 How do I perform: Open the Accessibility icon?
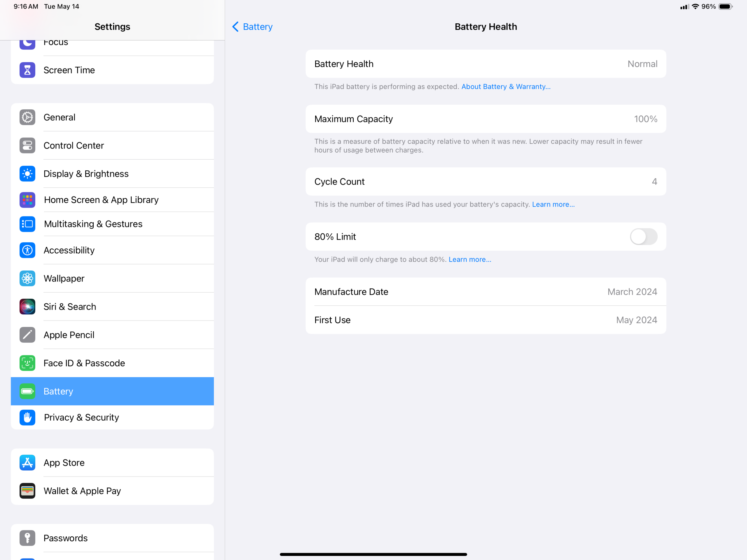(x=27, y=250)
